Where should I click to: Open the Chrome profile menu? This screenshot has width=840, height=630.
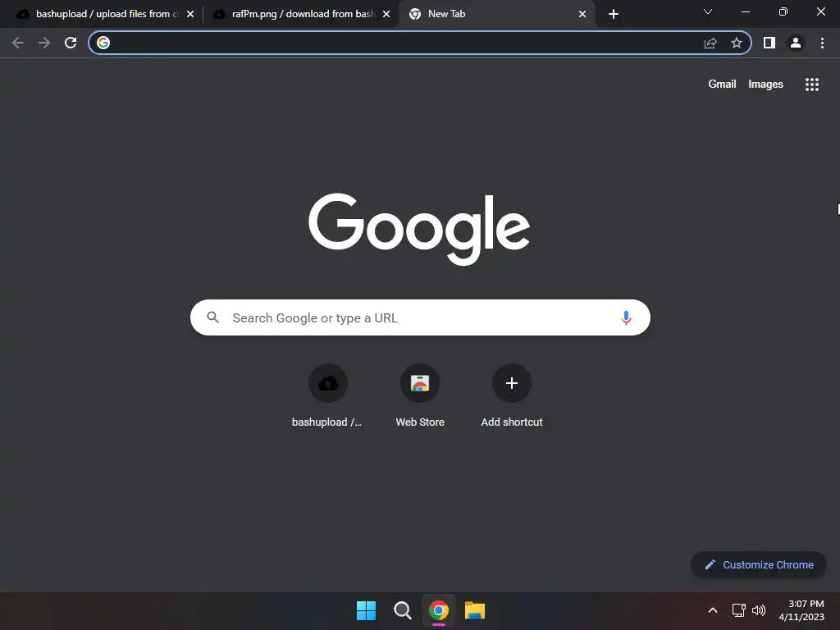(x=796, y=43)
